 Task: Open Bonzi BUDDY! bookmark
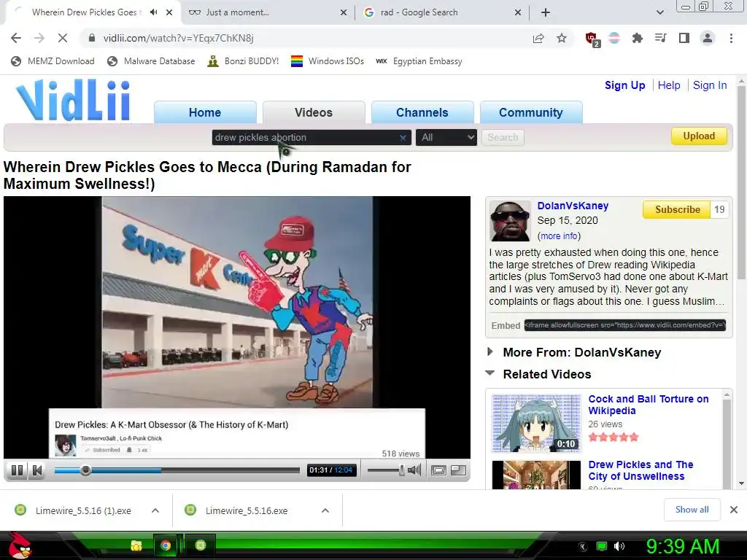pyautogui.click(x=243, y=61)
